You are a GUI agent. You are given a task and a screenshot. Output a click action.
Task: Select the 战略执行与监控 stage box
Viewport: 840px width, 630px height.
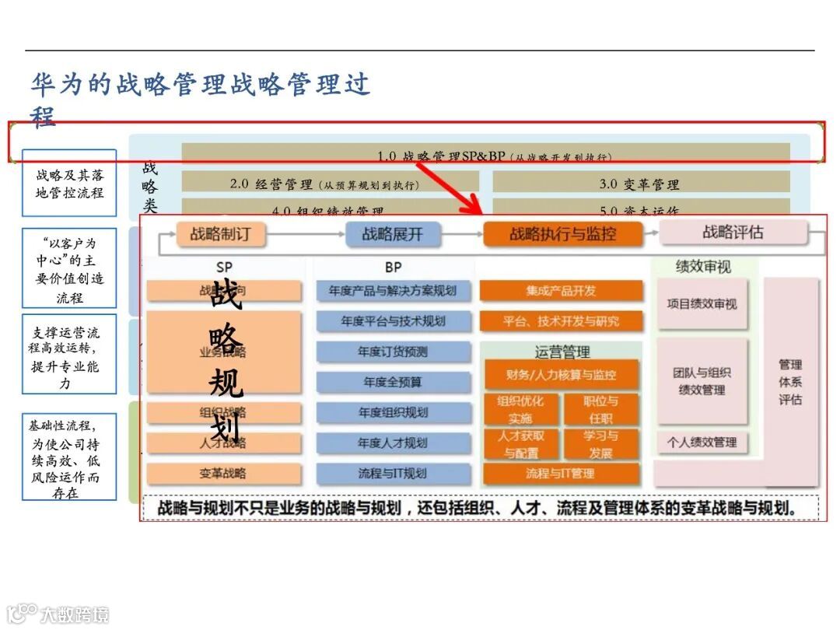pyautogui.click(x=562, y=234)
